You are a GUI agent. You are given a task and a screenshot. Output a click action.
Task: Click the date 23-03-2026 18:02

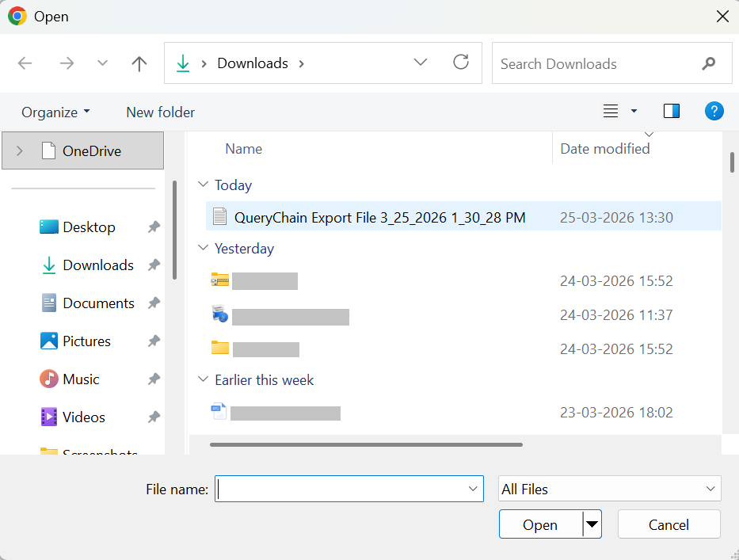pos(616,413)
